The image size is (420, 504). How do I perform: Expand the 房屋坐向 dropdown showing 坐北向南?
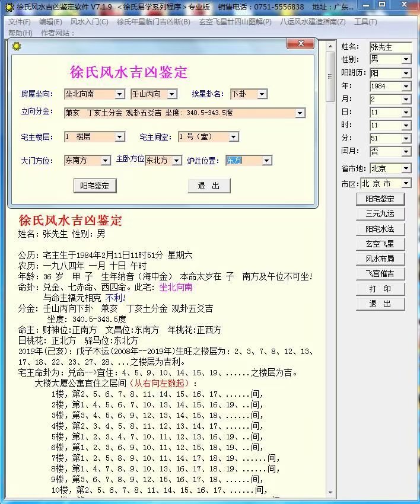pos(120,94)
